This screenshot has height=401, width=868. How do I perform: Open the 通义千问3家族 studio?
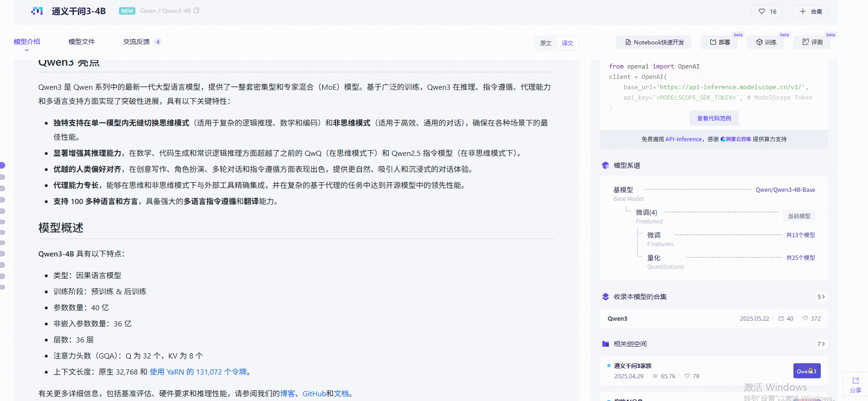point(633,366)
